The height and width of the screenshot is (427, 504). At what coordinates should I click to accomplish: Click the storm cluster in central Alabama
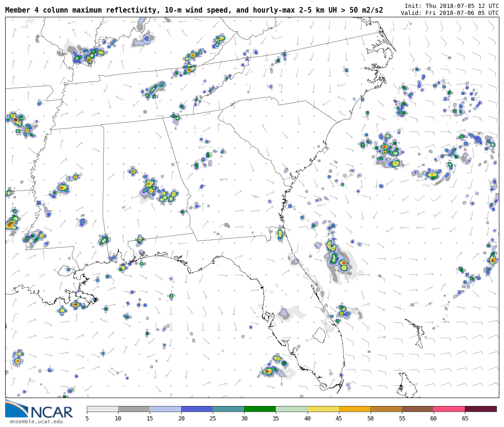coord(159,190)
